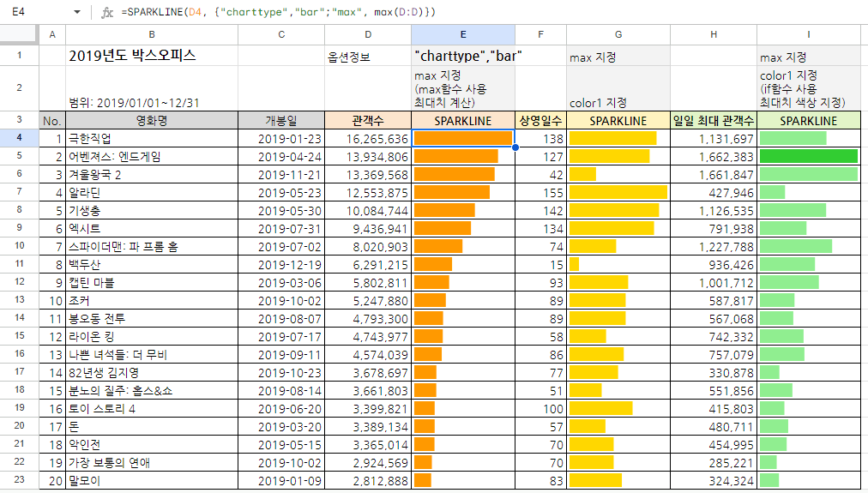Viewport: 868px width, 493px height.
Task: Click the blue fill handle on cell E4
Action: coord(515,147)
